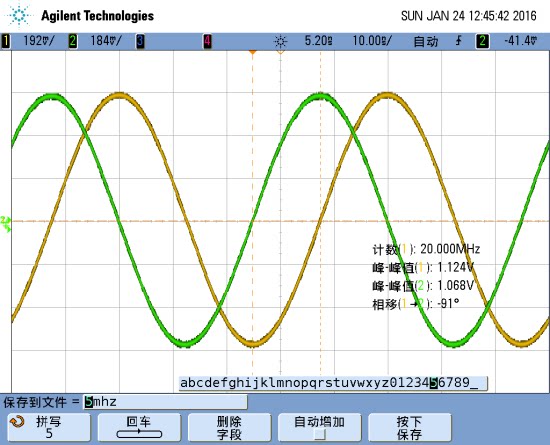The width and height of the screenshot is (550, 445).
Task: Click trigger source channel 2 badge
Action: tap(482, 41)
